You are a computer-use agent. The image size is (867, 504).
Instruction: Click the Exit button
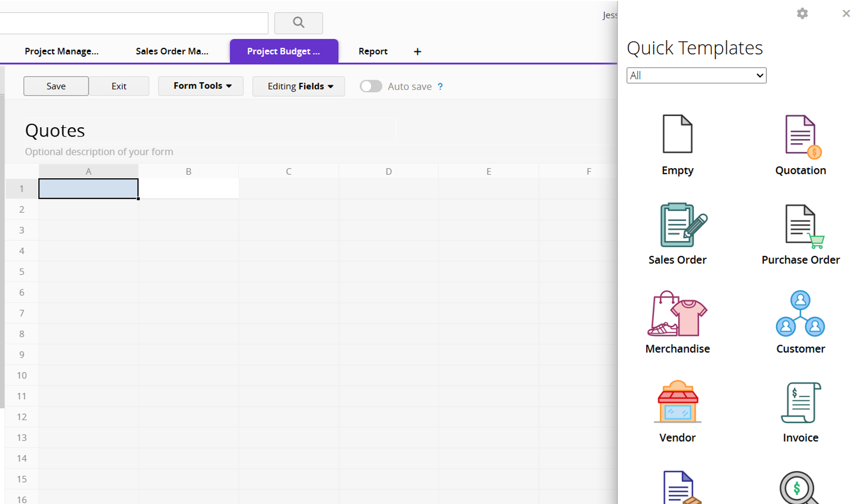pyautogui.click(x=119, y=86)
